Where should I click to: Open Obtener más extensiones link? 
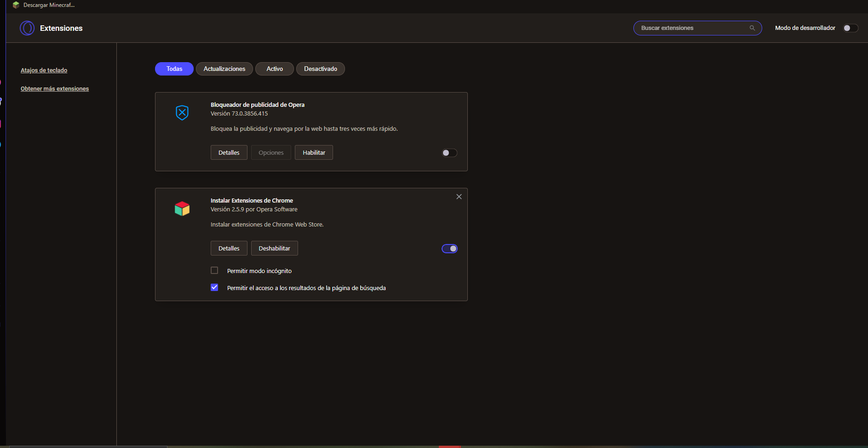point(55,89)
